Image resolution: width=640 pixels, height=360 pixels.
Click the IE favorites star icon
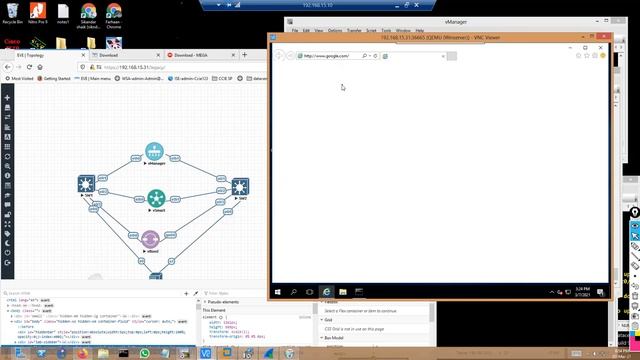tap(587, 56)
